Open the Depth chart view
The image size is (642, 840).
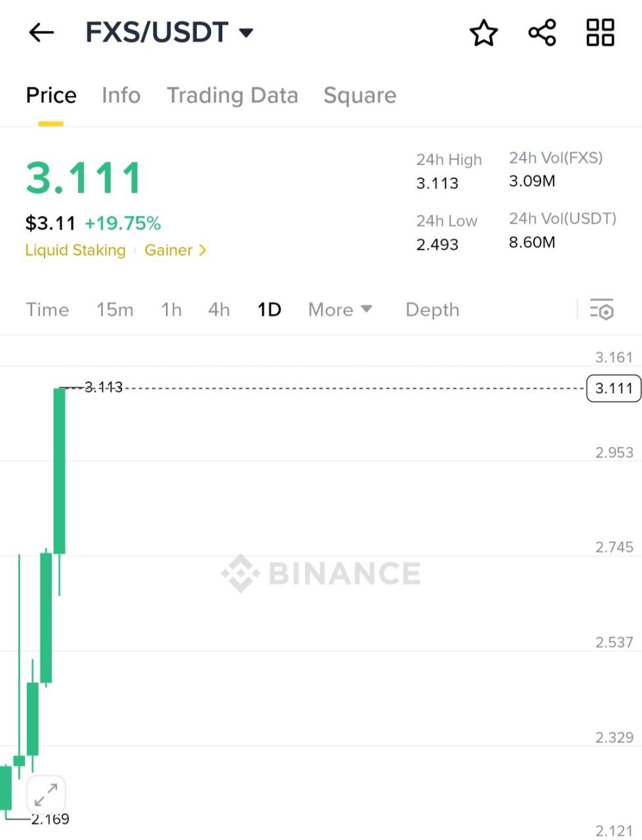pos(432,310)
